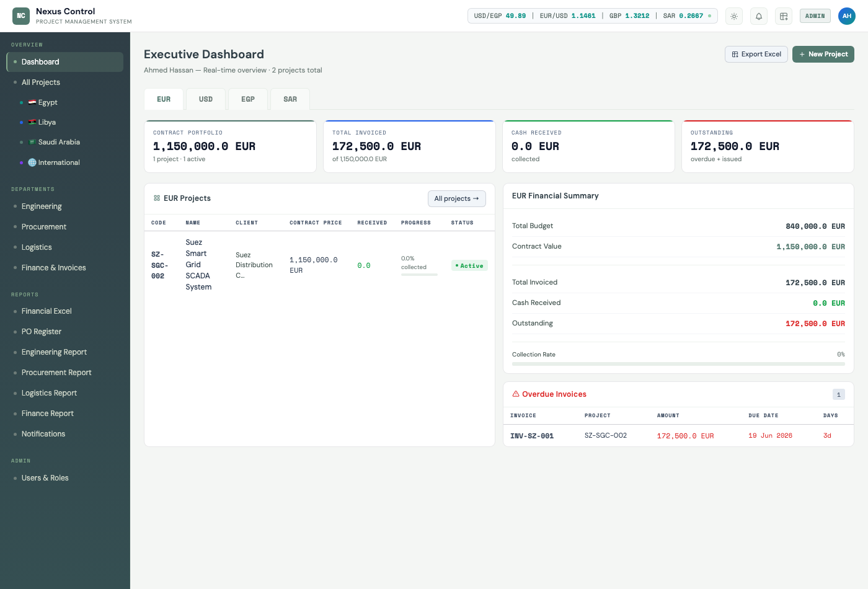Viewport: 868px width, 589px height.
Task: Click the Suez Distribution client cell
Action: point(254,265)
